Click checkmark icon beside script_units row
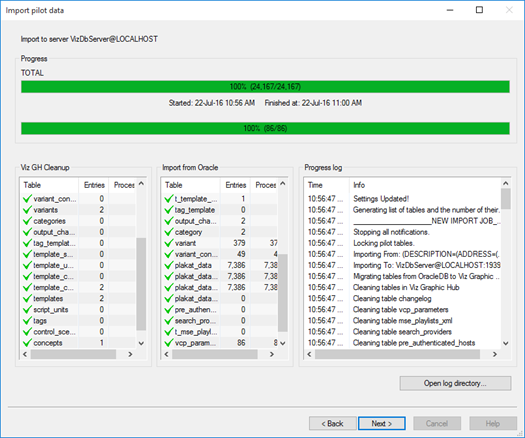Screen dimensions: 525x438 pos(27,309)
